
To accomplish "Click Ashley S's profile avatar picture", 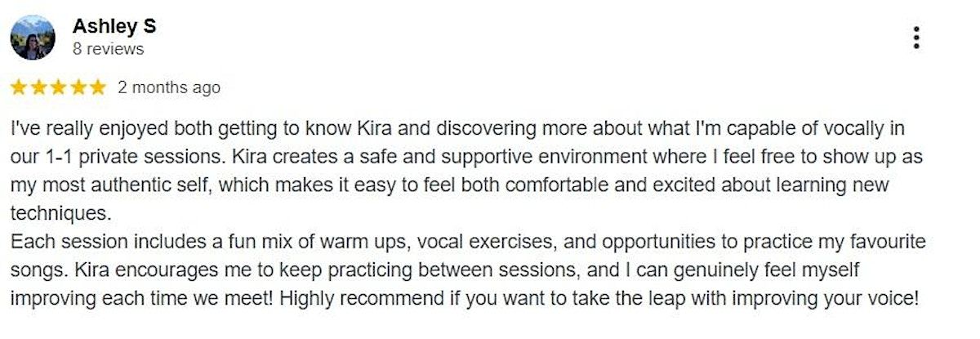I will pyautogui.click(x=33, y=38).
